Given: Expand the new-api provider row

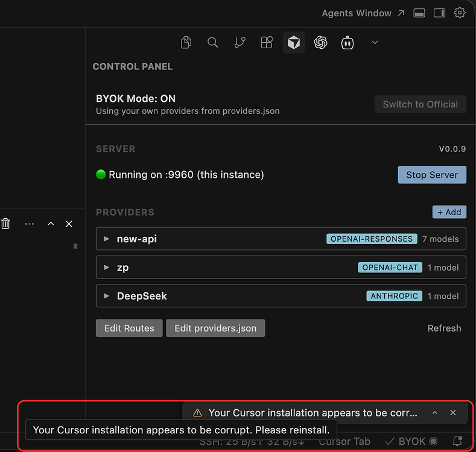Looking at the screenshot, I should tap(281, 239).
